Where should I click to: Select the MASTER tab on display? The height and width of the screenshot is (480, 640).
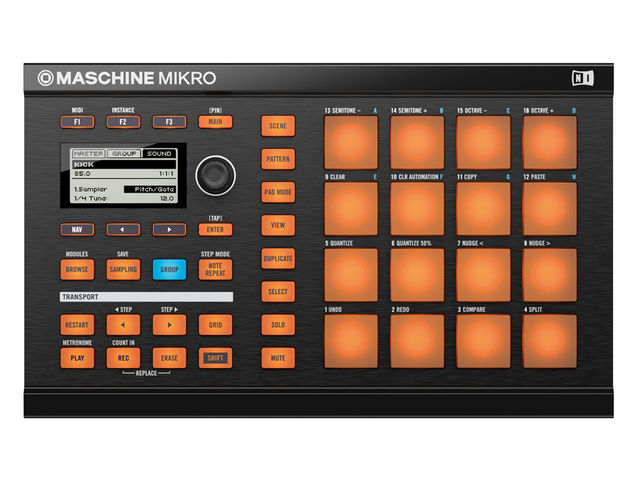click(89, 153)
